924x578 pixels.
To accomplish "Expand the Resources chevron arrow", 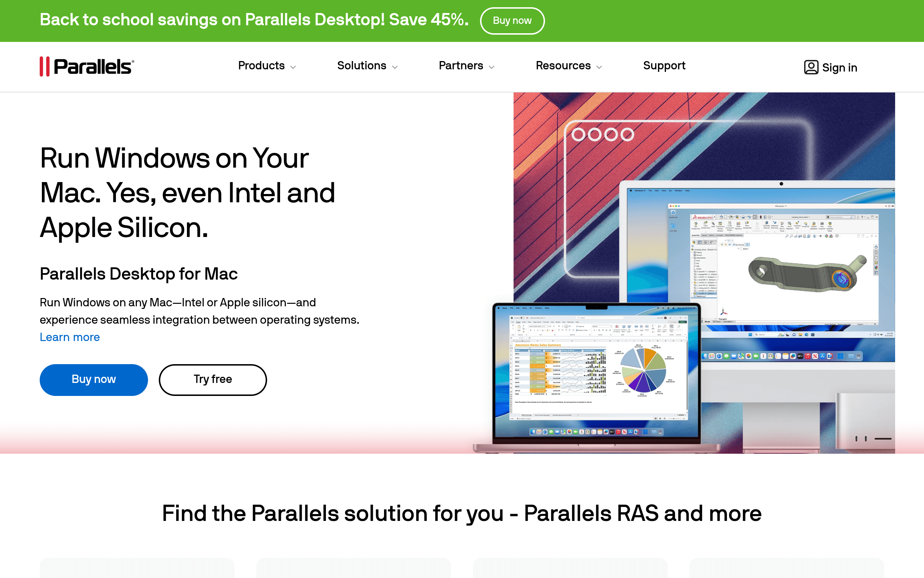I will (599, 67).
